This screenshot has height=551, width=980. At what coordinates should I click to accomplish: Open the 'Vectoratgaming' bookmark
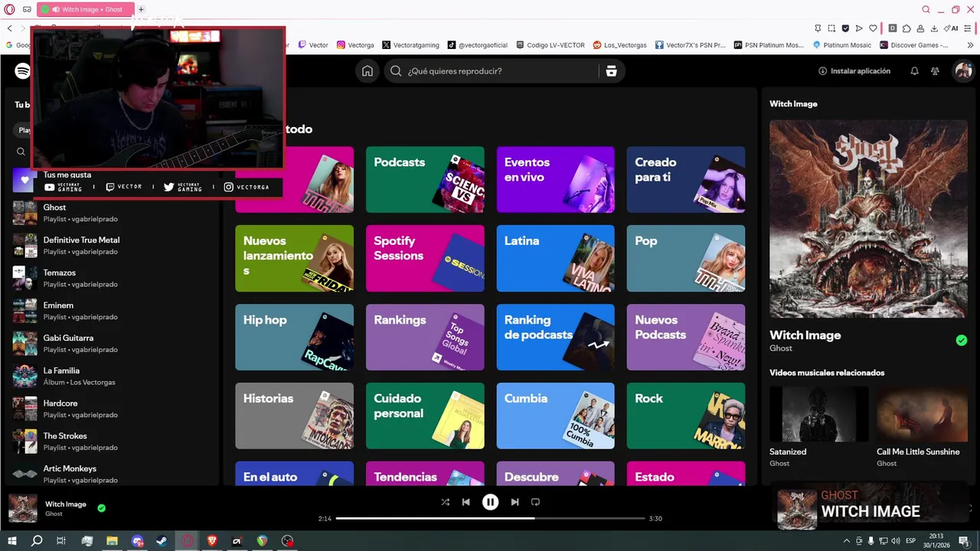click(410, 45)
